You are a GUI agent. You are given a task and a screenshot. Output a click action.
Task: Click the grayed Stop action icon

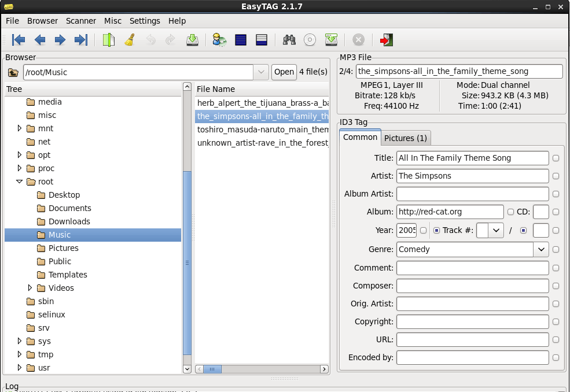pos(358,40)
